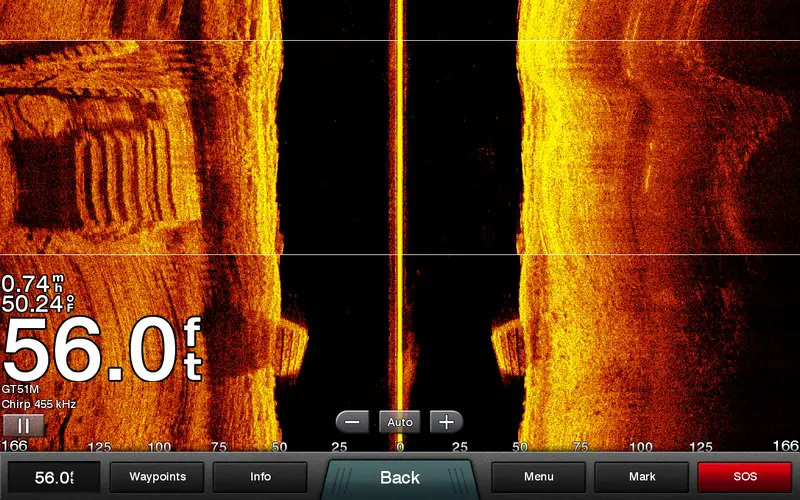Open the Menu
The image size is (800, 500).
coord(538,477)
